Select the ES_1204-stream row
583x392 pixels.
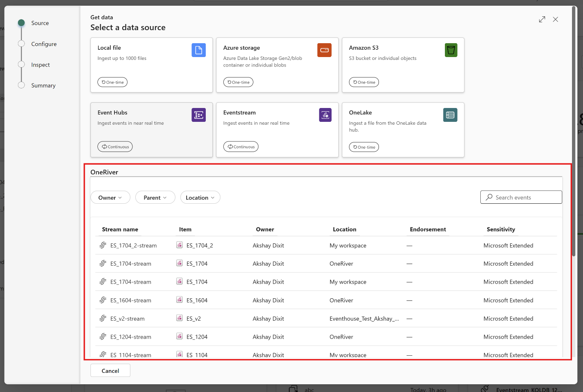click(x=130, y=337)
